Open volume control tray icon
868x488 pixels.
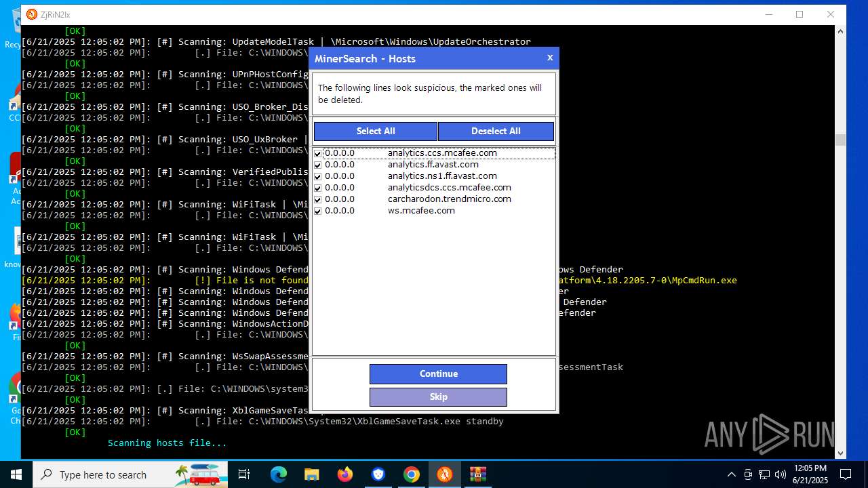(781, 474)
